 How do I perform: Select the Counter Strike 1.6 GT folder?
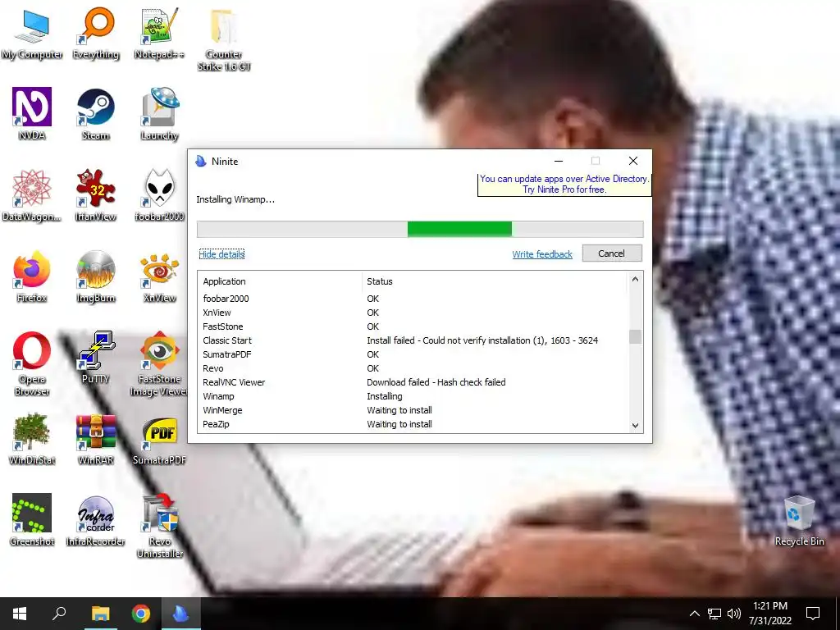[223, 40]
